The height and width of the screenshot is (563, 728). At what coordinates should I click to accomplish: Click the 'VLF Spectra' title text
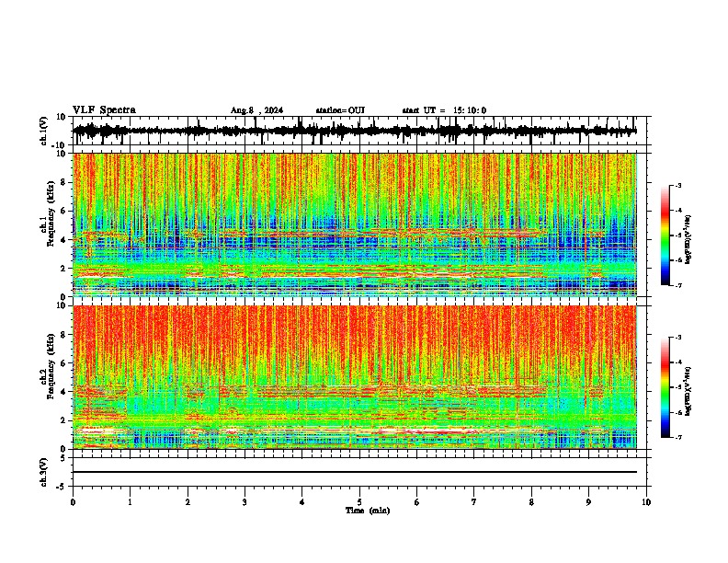pyautogui.click(x=104, y=110)
